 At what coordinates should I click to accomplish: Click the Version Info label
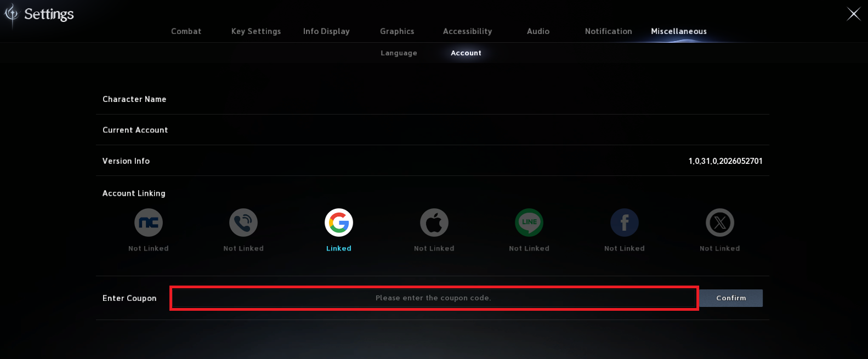pos(126,161)
